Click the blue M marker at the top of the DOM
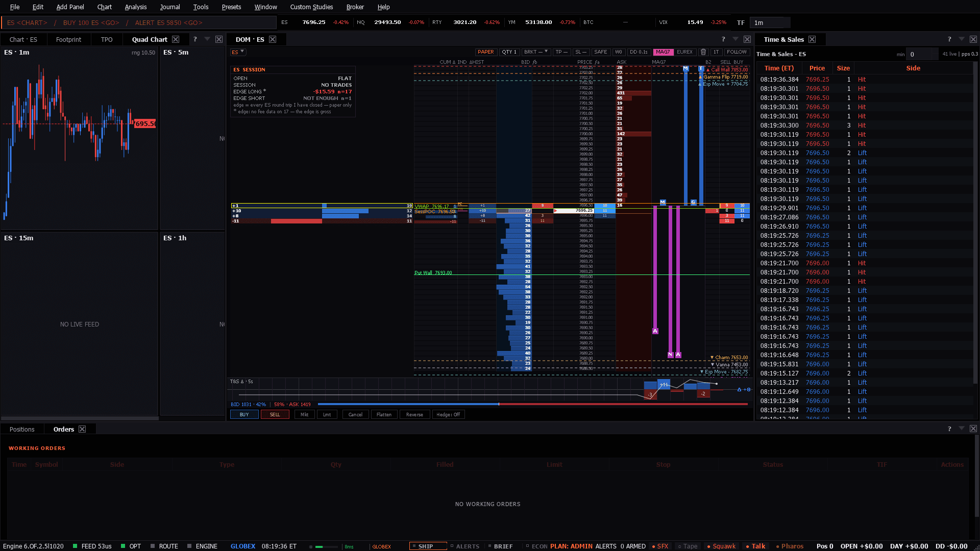 click(685, 68)
